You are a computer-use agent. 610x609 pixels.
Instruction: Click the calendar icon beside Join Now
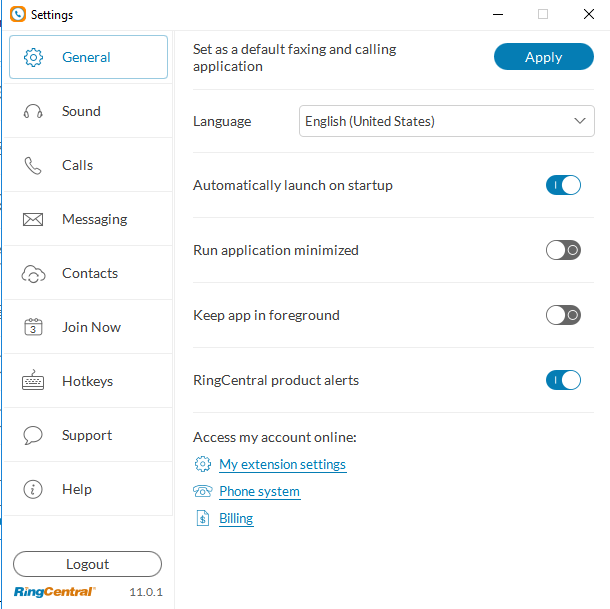point(33,328)
